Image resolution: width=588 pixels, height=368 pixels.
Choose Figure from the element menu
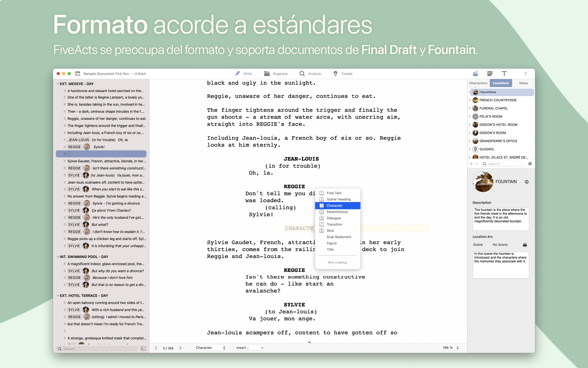tap(338, 243)
